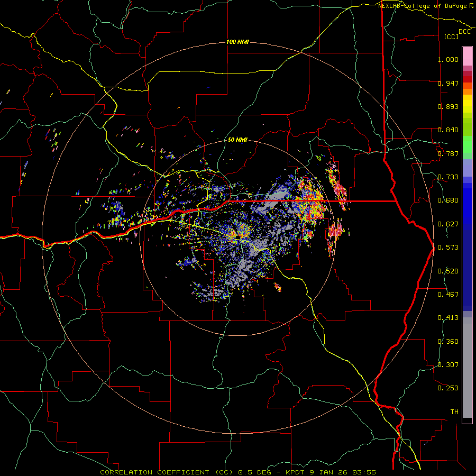Click the DCC label above the color scale
This screenshot has height=476, width=476.
[464, 32]
